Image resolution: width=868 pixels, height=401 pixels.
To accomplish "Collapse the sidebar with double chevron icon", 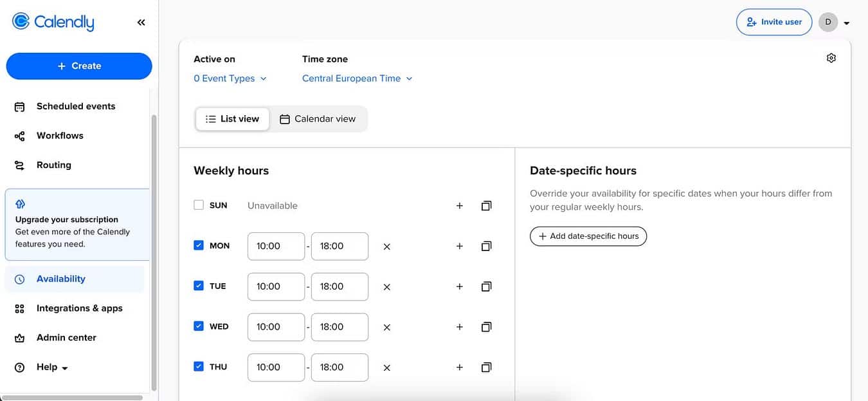I will point(141,23).
